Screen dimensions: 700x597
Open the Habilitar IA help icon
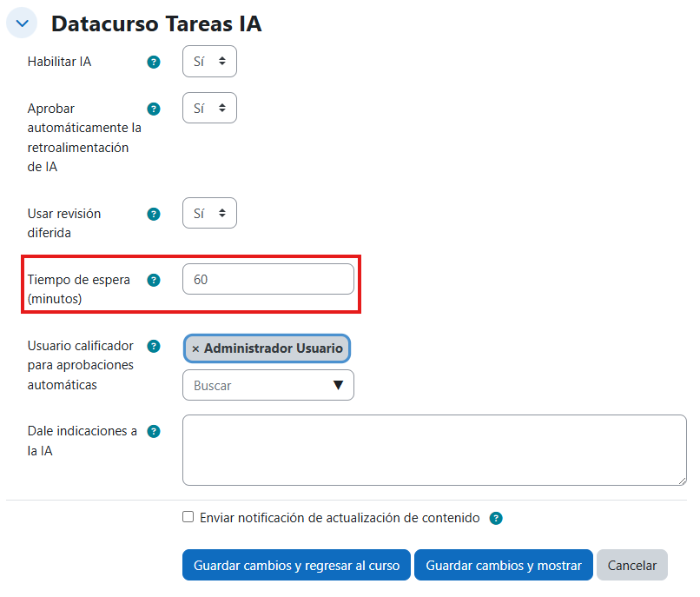tap(154, 62)
